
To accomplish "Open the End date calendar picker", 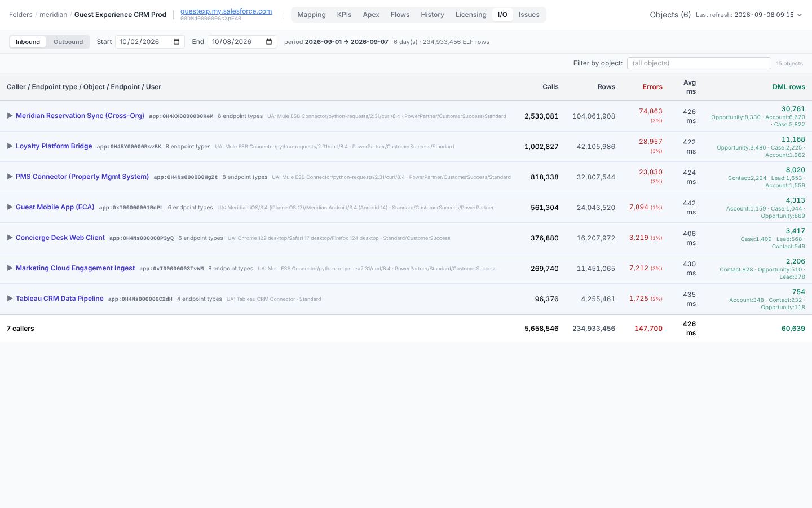I will [269, 42].
